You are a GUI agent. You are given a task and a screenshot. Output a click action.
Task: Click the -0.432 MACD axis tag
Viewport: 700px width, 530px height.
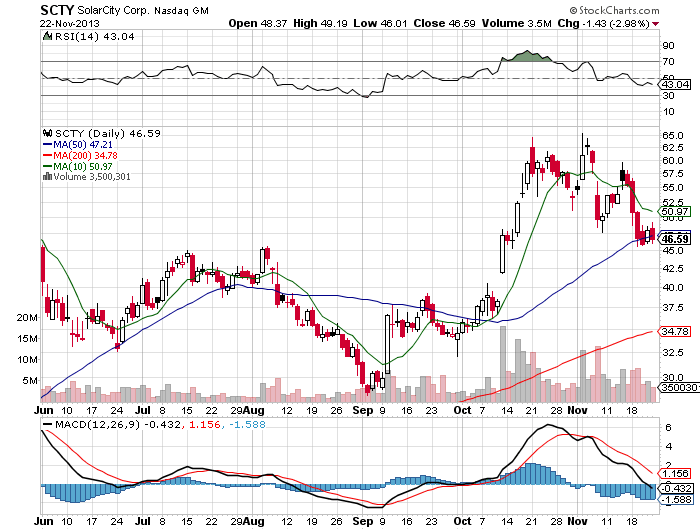[676, 488]
